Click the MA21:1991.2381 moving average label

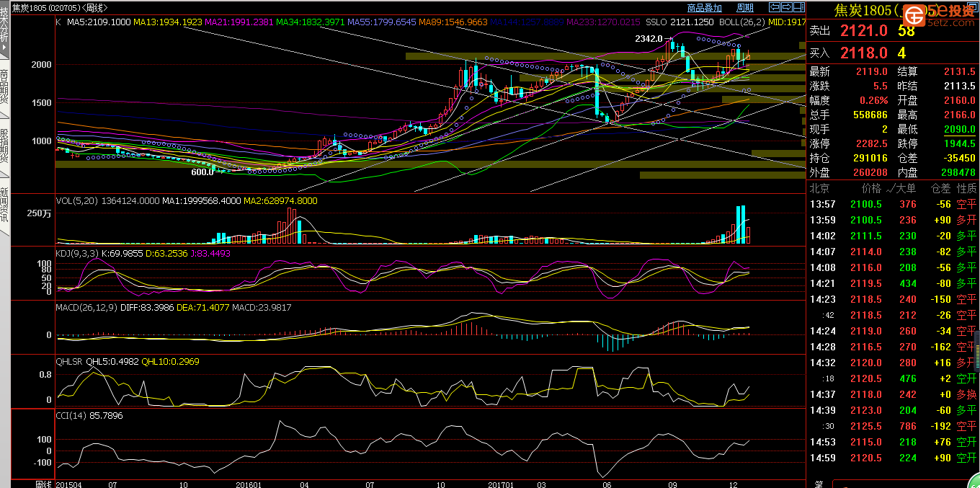(239, 22)
